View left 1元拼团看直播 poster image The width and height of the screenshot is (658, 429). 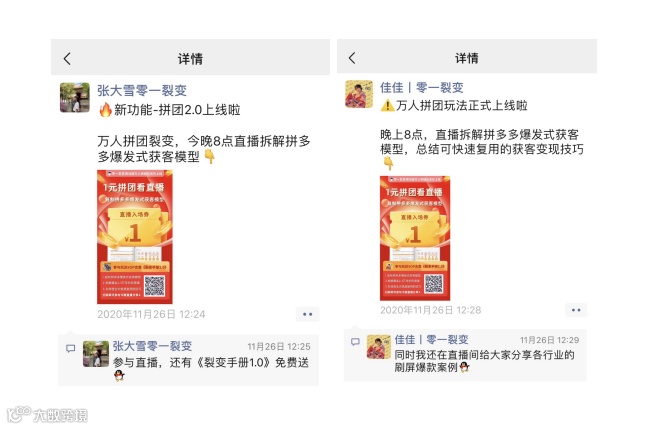tap(135, 237)
